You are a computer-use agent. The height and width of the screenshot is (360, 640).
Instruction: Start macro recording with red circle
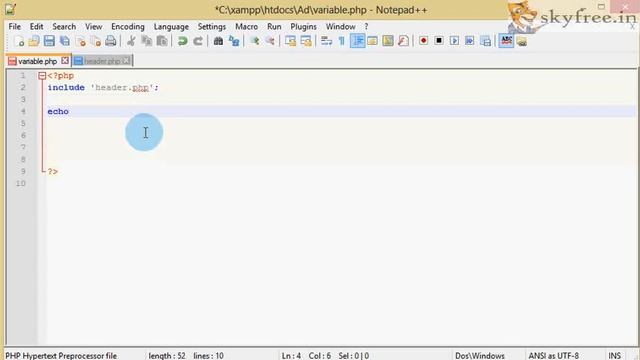(424, 41)
